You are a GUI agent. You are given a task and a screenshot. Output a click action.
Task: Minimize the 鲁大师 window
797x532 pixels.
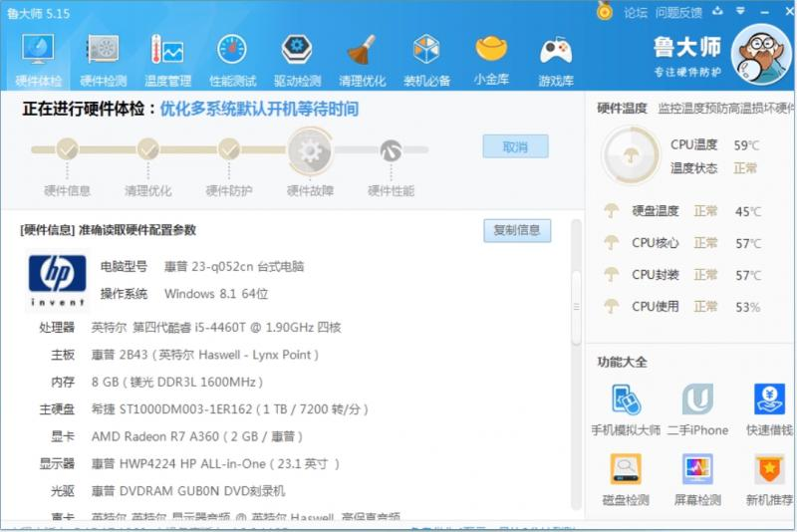764,12
